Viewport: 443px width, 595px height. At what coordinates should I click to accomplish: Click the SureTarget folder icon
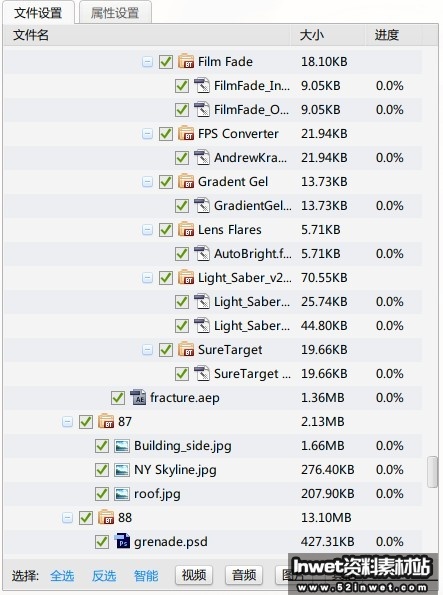tap(186, 349)
